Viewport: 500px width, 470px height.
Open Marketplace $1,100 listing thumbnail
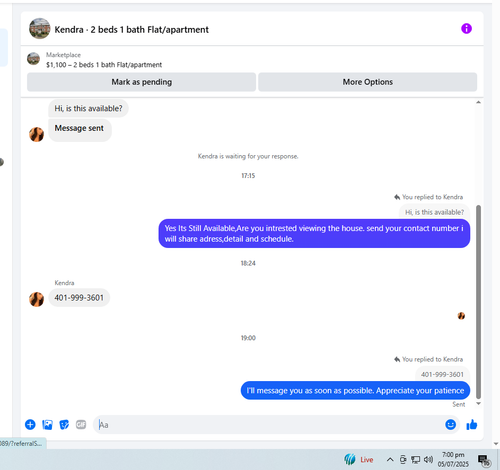pyautogui.click(x=33, y=59)
